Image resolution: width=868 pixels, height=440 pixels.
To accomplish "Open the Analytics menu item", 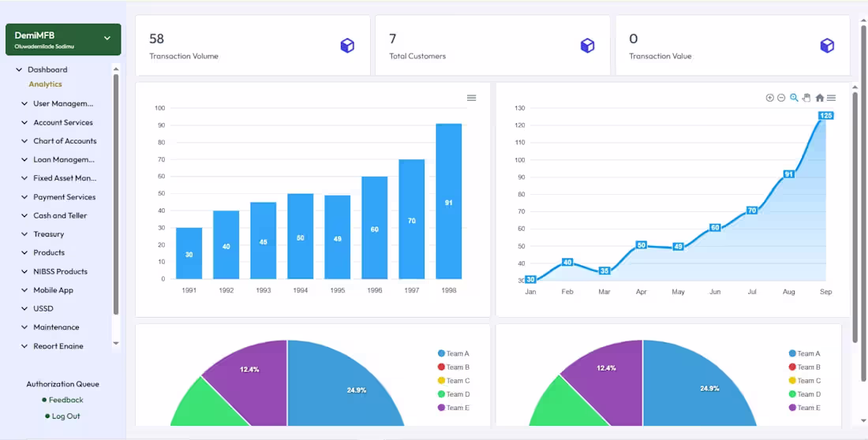I will pyautogui.click(x=46, y=84).
